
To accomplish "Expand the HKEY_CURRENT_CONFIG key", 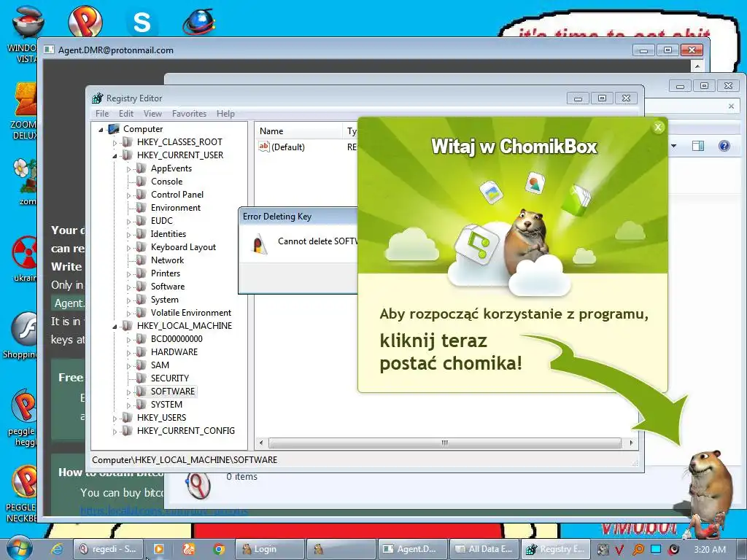I will click(x=115, y=432).
